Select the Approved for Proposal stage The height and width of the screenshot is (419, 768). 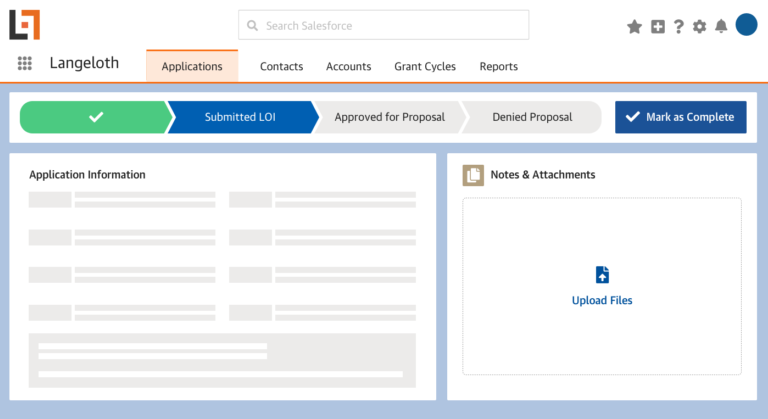pos(390,117)
